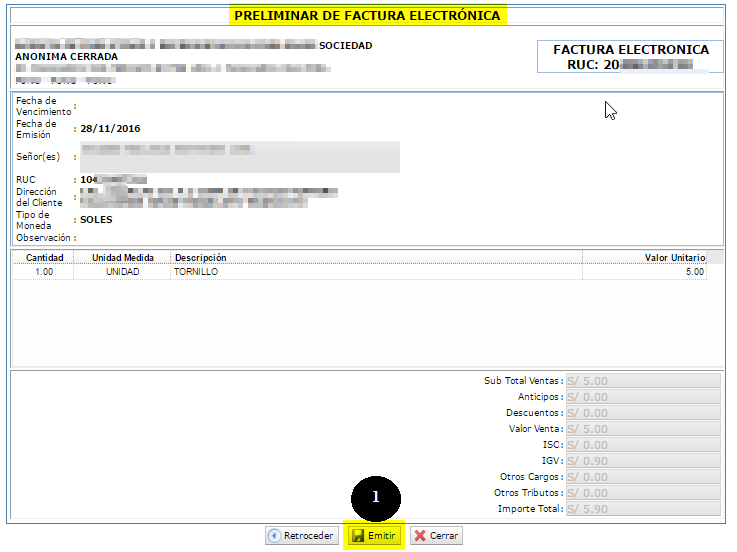Click the Descuentos amount field
The width and height of the screenshot is (737, 552).
(642, 413)
